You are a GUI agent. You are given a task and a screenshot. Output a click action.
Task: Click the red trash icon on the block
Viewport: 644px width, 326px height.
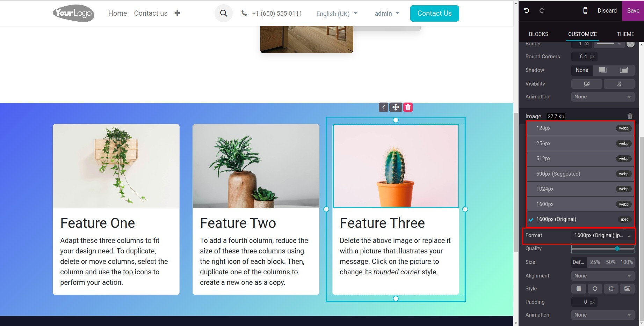pyautogui.click(x=408, y=107)
